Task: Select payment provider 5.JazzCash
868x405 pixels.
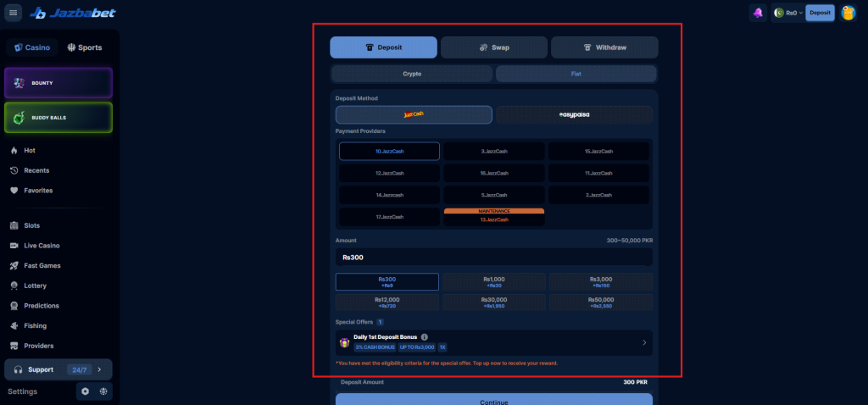Action: [x=494, y=195]
